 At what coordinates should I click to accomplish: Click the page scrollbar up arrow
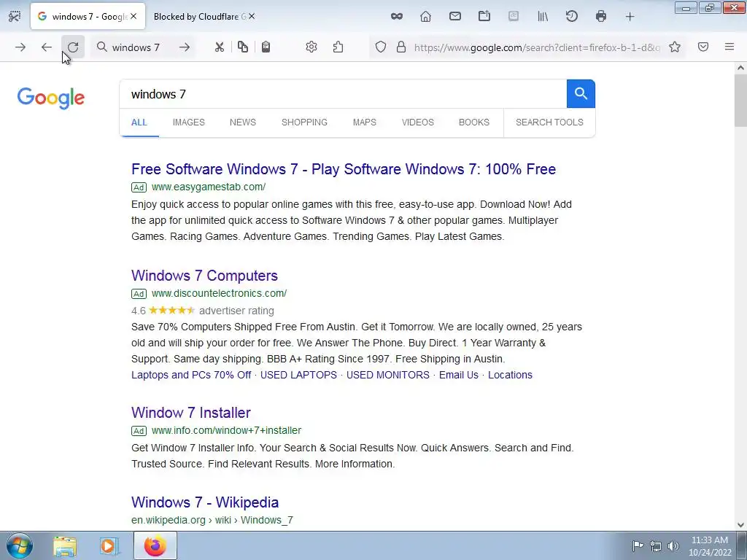point(740,68)
